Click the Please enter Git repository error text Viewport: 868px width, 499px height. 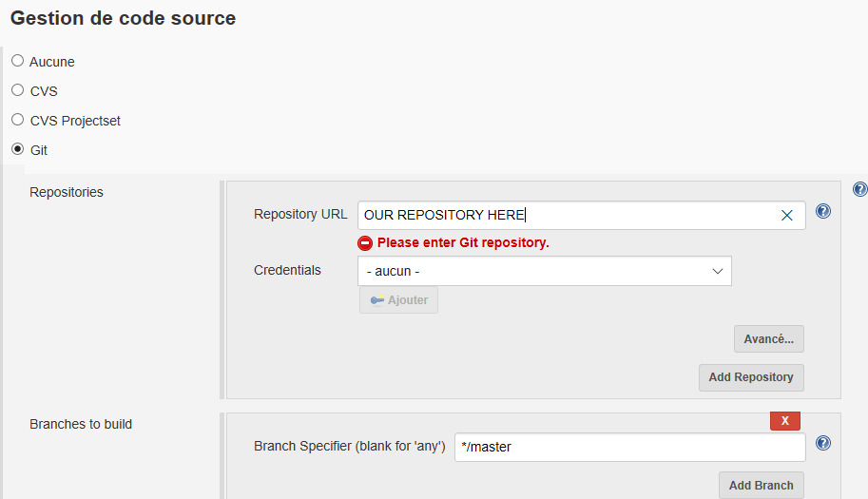463,242
